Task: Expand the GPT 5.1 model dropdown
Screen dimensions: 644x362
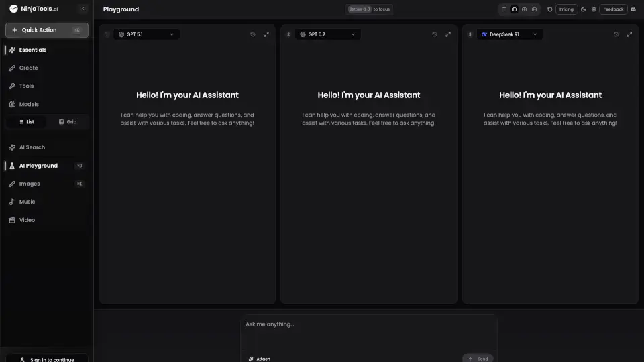Action: [146, 34]
